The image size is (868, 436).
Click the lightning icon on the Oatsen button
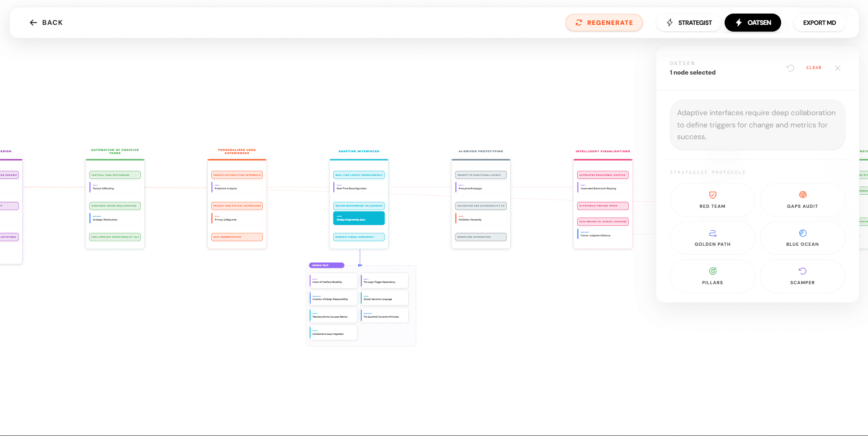click(738, 23)
